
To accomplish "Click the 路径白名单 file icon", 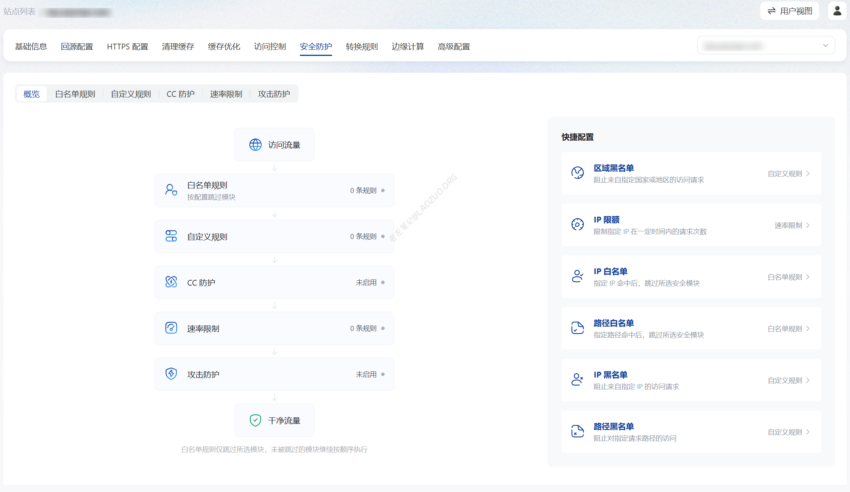I will tap(577, 328).
